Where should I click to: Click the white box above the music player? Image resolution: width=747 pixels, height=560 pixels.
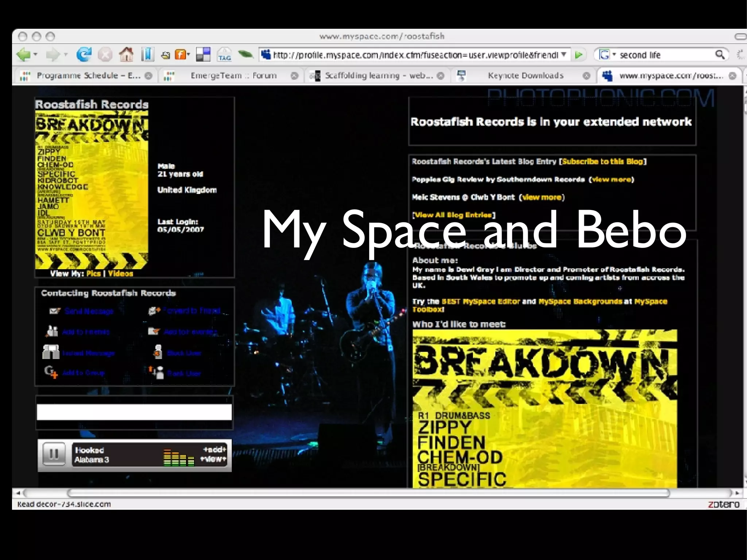[x=134, y=412]
